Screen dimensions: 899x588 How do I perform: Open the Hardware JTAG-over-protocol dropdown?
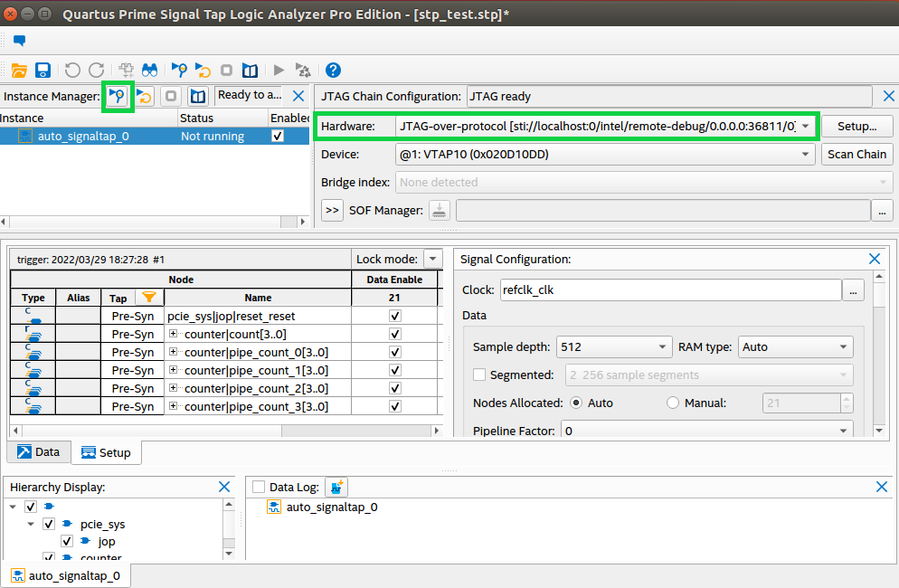click(805, 126)
